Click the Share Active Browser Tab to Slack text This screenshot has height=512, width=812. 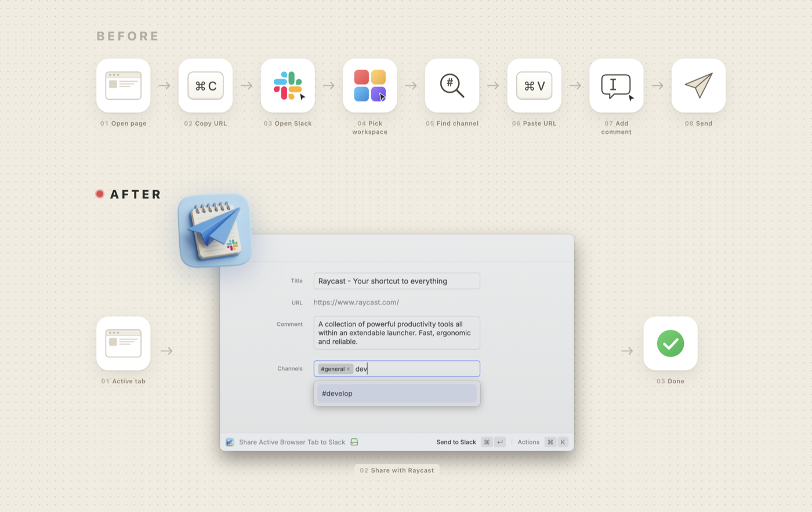pos(292,442)
